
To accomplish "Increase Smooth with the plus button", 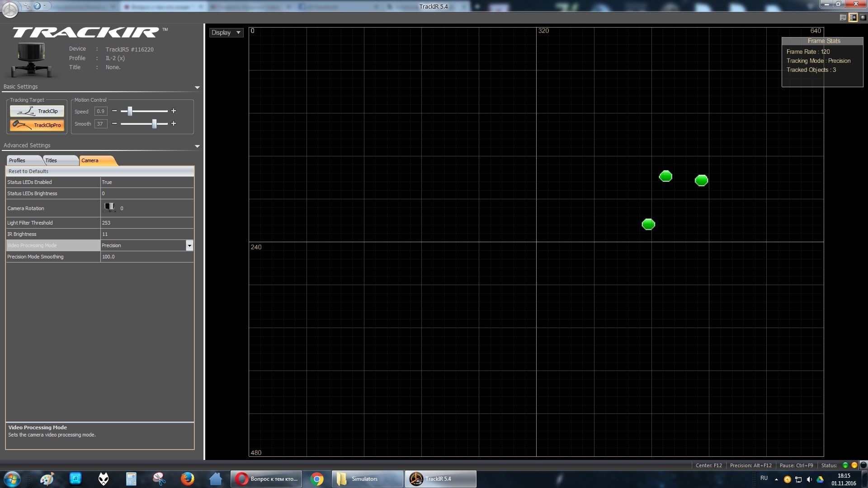I will tap(174, 124).
